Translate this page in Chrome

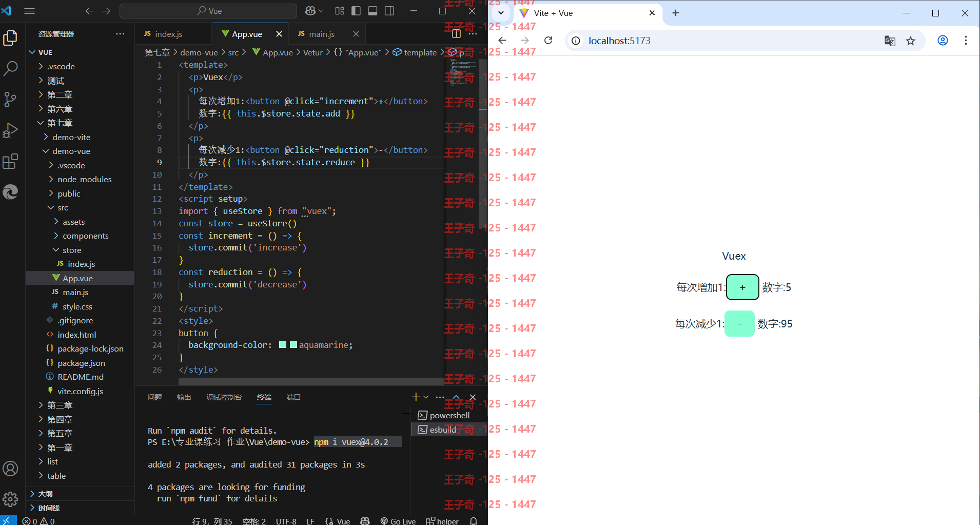pyautogui.click(x=890, y=41)
